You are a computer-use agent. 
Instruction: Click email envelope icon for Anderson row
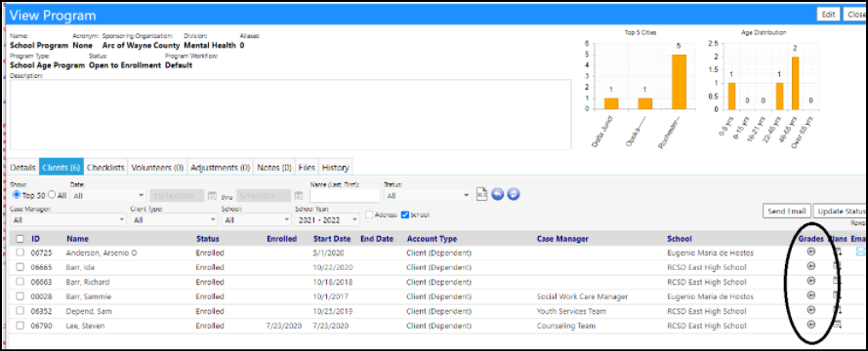point(861,252)
